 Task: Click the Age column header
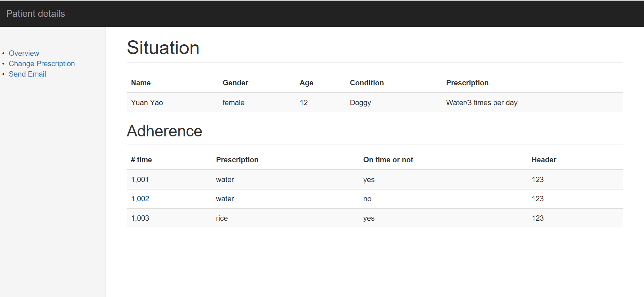[306, 83]
